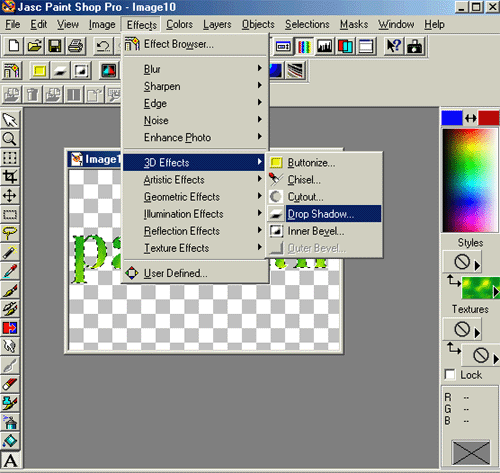This screenshot has height=473, width=500.
Task: Select the Dropper tool
Action: point(10,271)
